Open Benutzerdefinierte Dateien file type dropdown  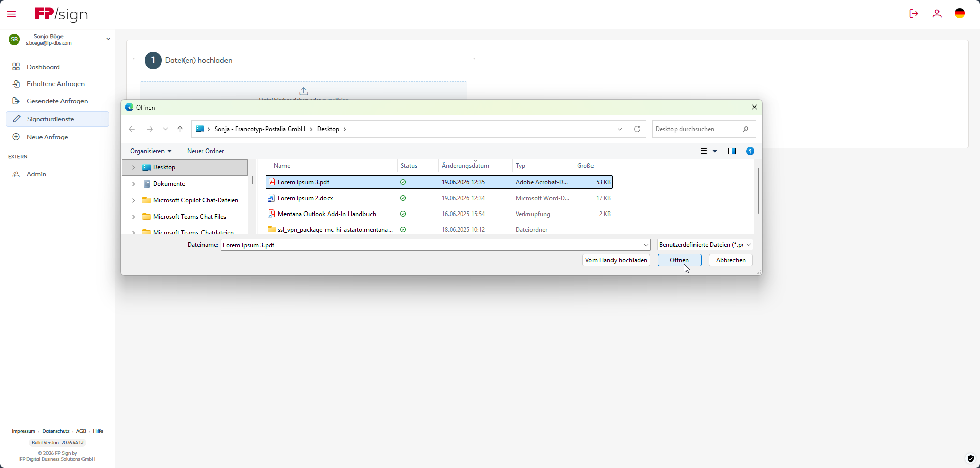705,245
